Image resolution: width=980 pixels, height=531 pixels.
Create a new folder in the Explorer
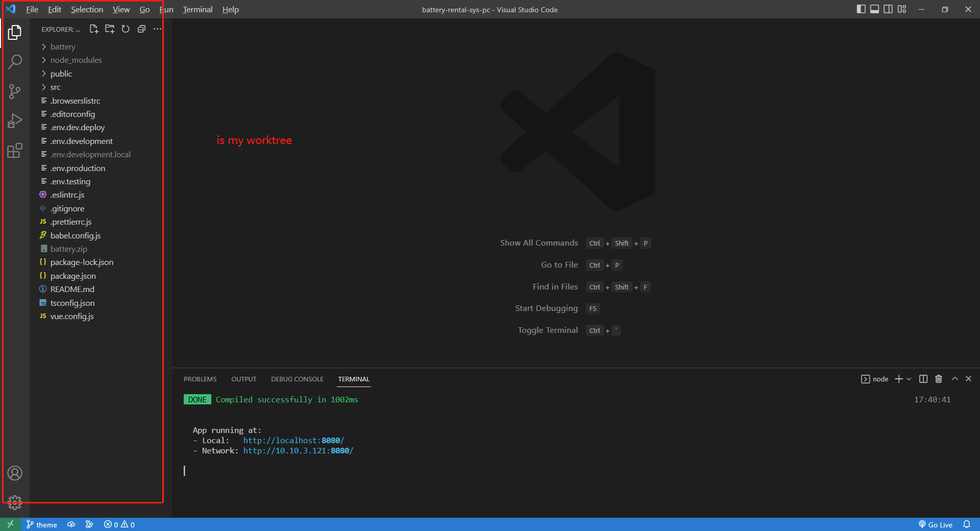tap(109, 29)
